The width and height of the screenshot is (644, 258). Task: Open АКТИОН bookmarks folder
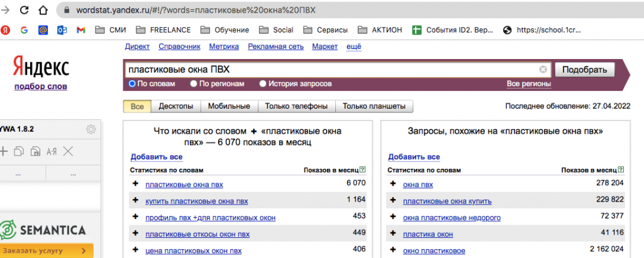click(379, 30)
